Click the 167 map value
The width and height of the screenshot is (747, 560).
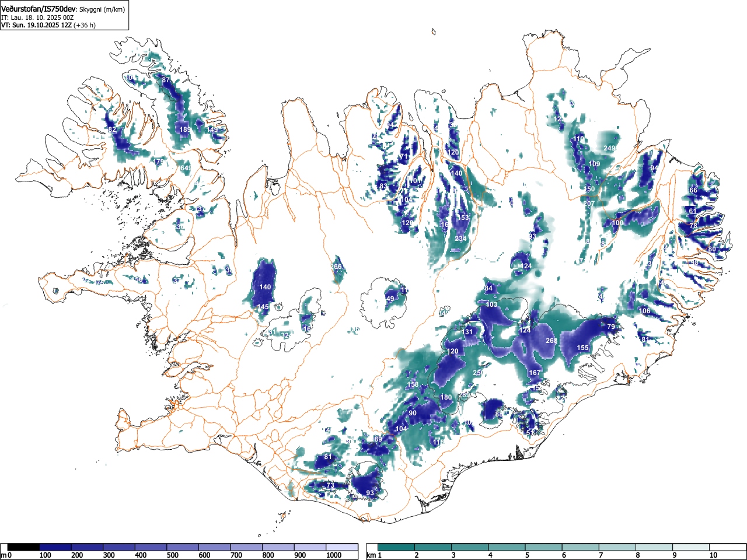535,373
